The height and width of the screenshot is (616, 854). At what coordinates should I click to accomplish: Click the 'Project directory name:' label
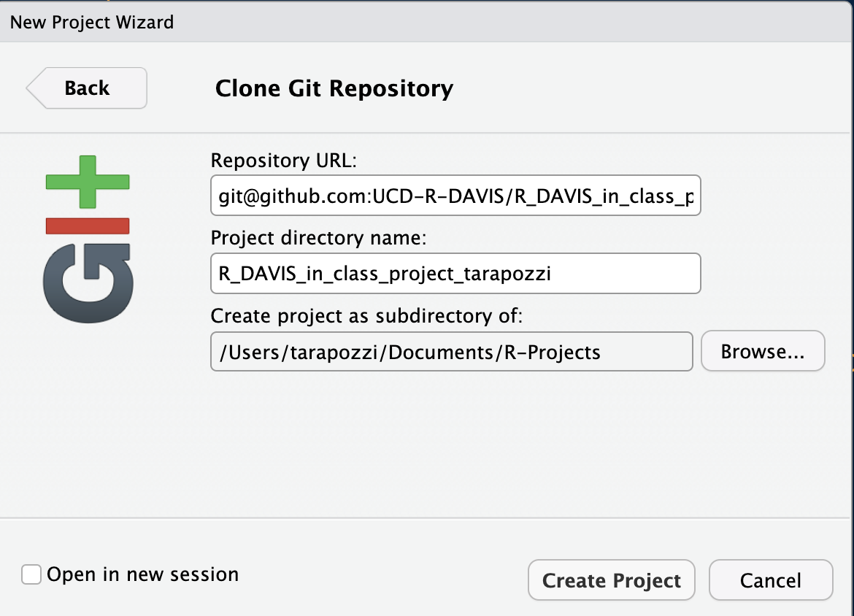coord(318,238)
